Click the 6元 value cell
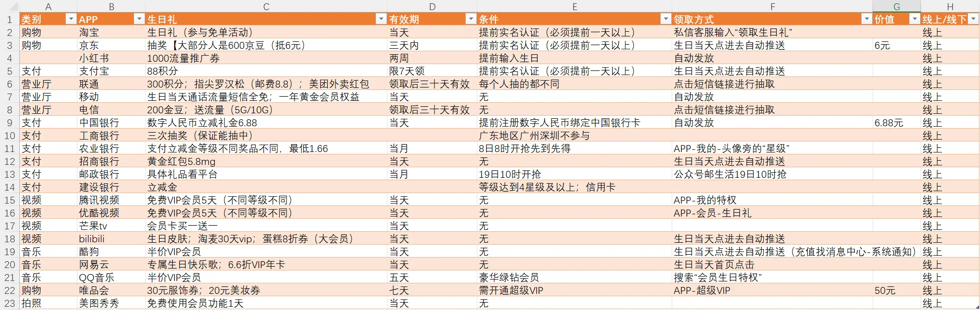Viewport: 980px width, 310px height. 897,45
